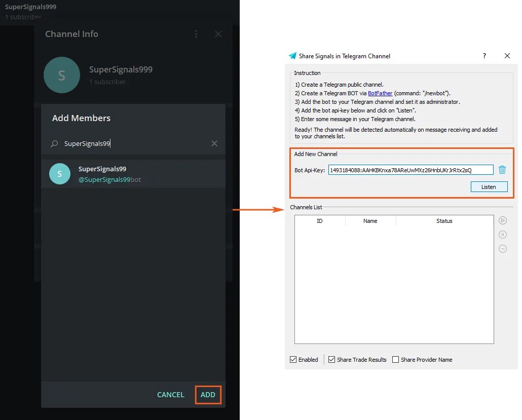Screen dimensions: 522x420
Task: Click the SuperSignals99 bot avatar in results
Action: pyautogui.click(x=60, y=174)
